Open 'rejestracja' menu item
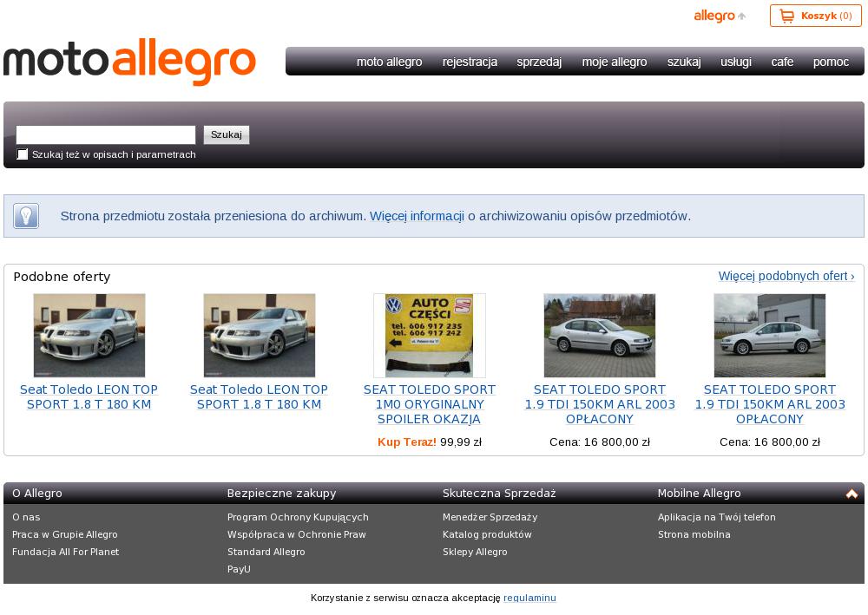 pos(470,62)
